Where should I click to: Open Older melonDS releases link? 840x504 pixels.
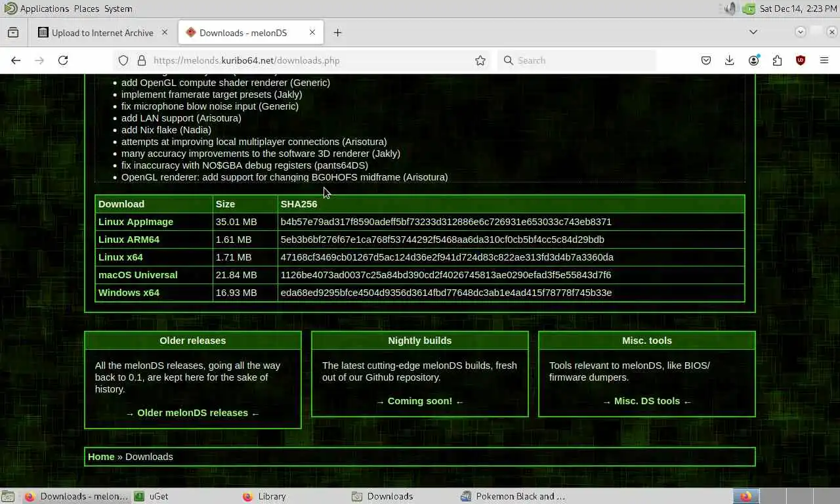coord(192,413)
